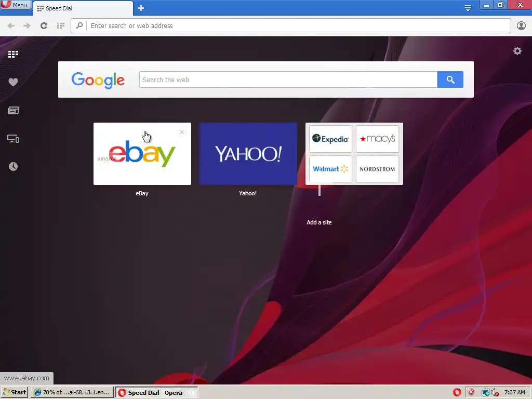This screenshot has height=399, width=532.
Task: Open a new tab with plus button
Action: (141, 8)
